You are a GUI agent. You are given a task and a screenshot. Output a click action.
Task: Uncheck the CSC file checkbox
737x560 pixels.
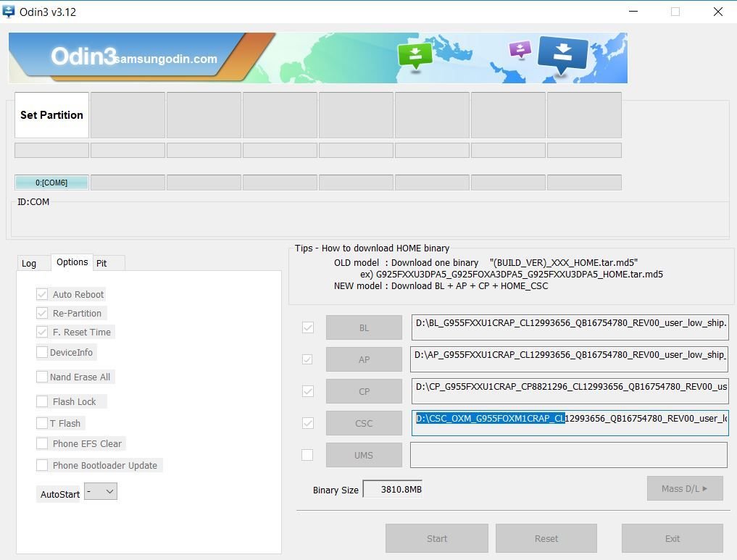coord(308,423)
